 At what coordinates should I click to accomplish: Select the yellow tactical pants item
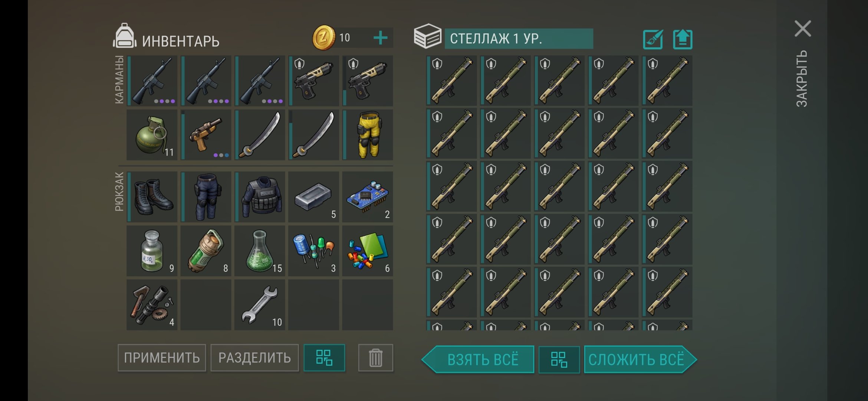[368, 135]
